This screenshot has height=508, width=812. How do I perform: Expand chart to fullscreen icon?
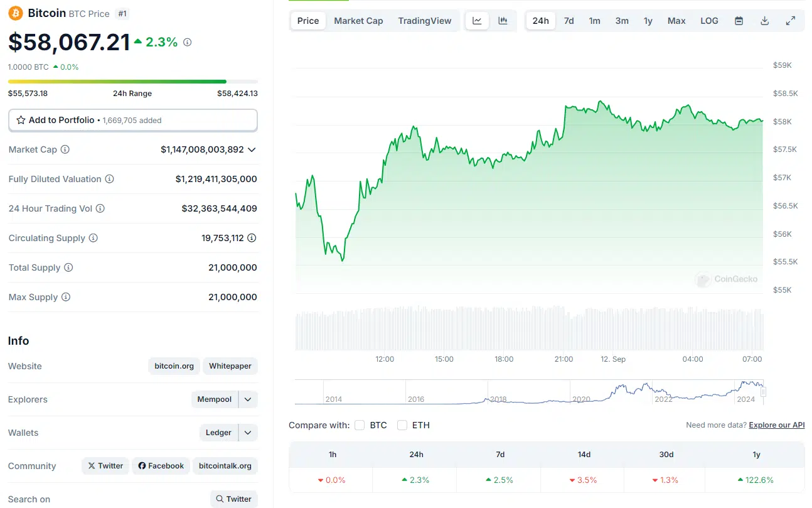click(x=791, y=21)
